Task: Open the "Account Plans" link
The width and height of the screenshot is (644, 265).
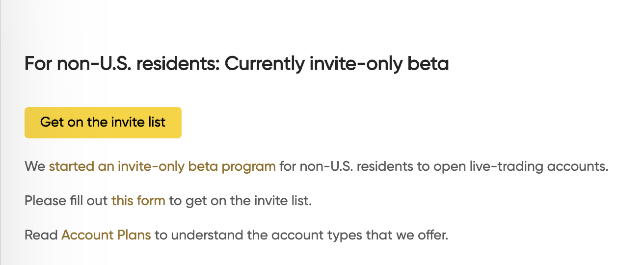Action: tap(106, 235)
